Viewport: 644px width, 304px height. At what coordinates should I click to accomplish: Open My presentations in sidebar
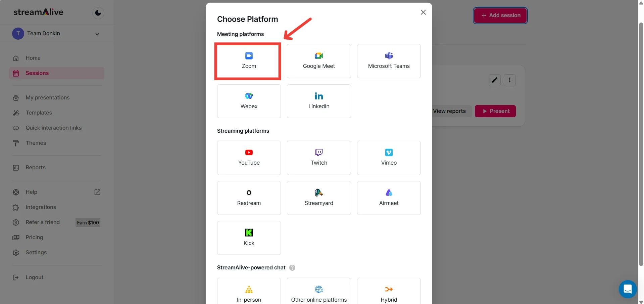(x=56, y=98)
